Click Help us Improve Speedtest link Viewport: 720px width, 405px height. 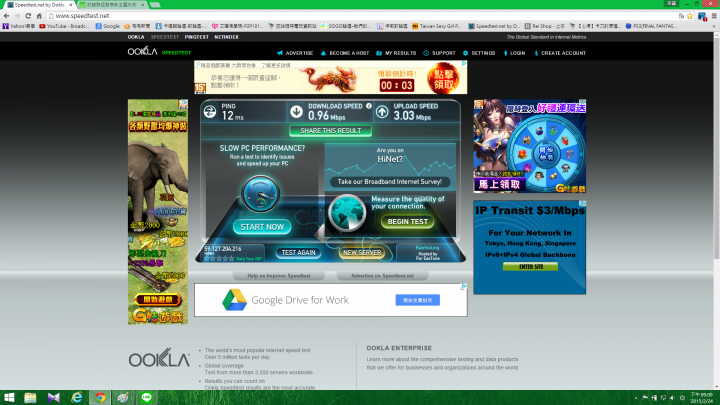[x=279, y=276]
